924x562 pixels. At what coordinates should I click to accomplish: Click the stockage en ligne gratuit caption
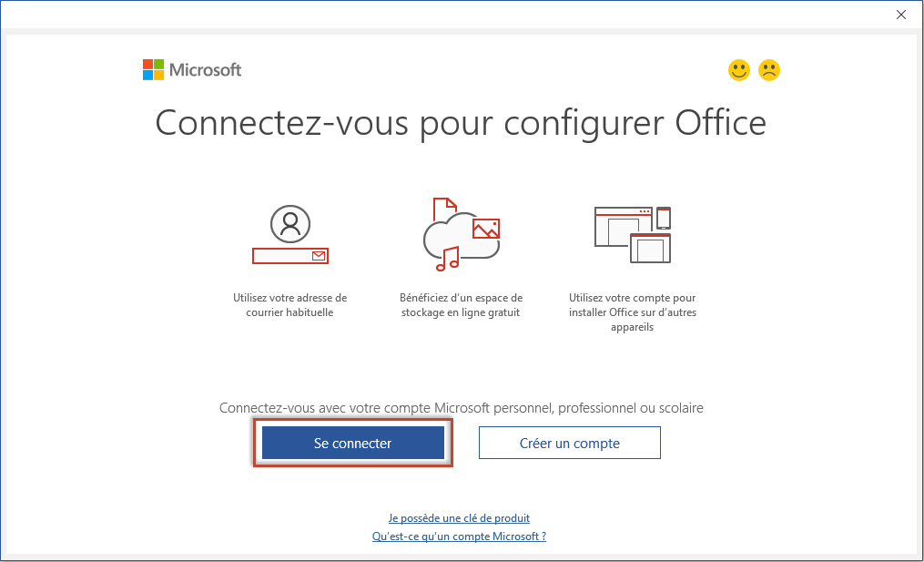(461, 312)
